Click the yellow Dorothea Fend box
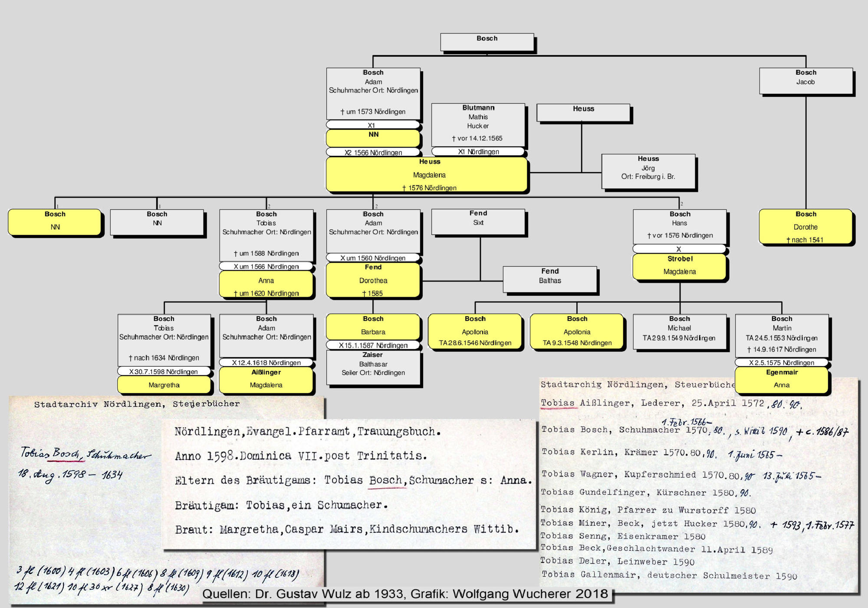868x608 pixels. tap(373, 280)
